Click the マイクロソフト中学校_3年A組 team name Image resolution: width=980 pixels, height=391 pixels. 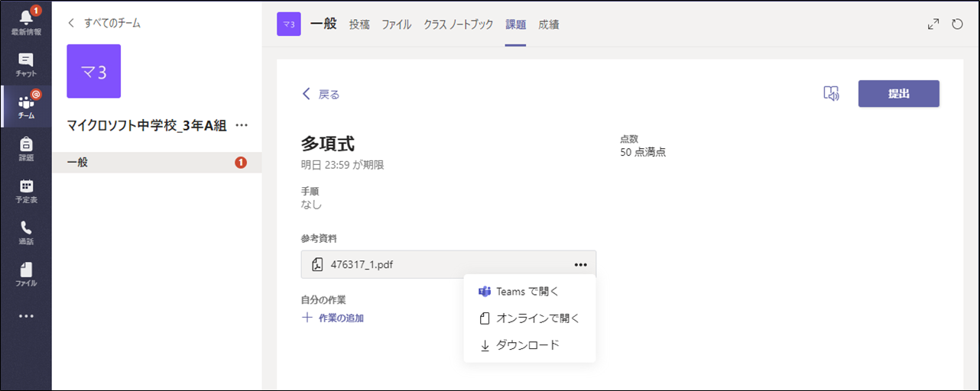tap(147, 125)
